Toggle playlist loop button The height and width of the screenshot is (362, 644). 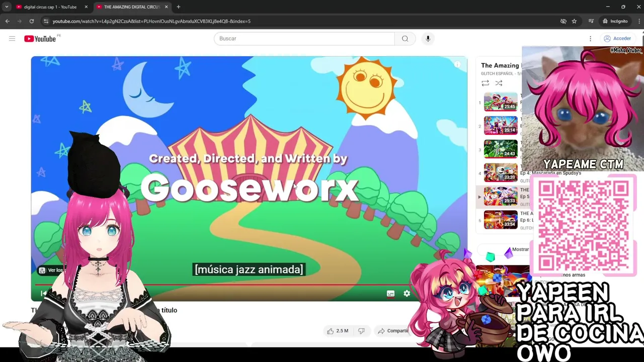coord(485,83)
